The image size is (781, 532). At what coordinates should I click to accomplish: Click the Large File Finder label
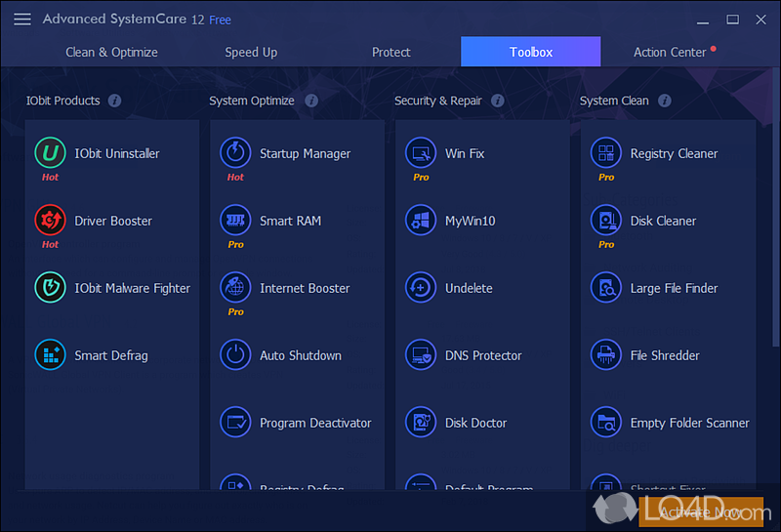point(674,288)
